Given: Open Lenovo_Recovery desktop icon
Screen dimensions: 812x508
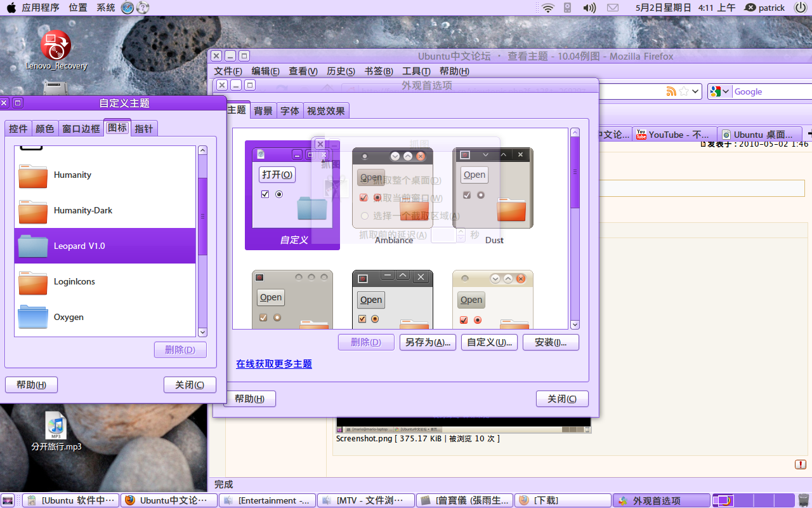Looking at the screenshot, I should 56,50.
